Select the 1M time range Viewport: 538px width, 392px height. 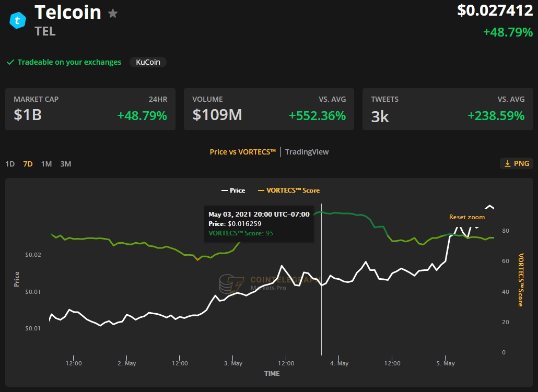46,164
